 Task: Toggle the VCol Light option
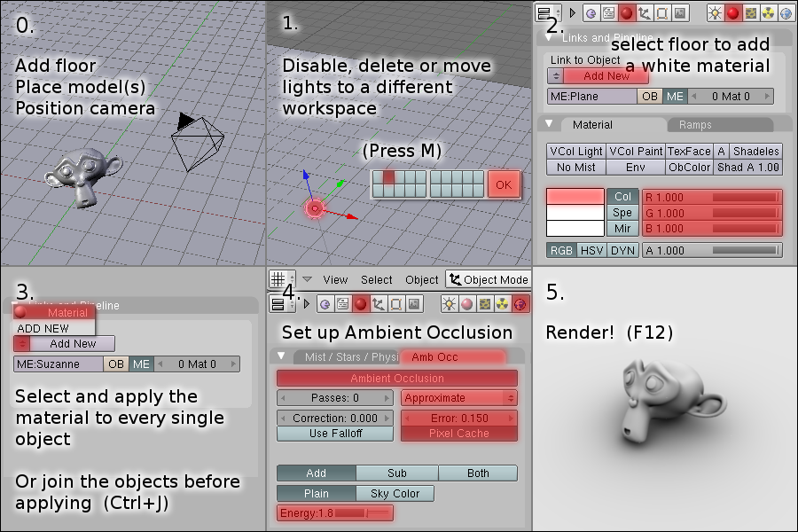[x=576, y=152]
